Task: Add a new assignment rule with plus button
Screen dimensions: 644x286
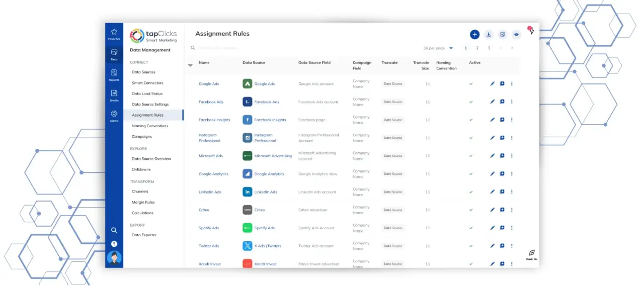Action: click(474, 34)
